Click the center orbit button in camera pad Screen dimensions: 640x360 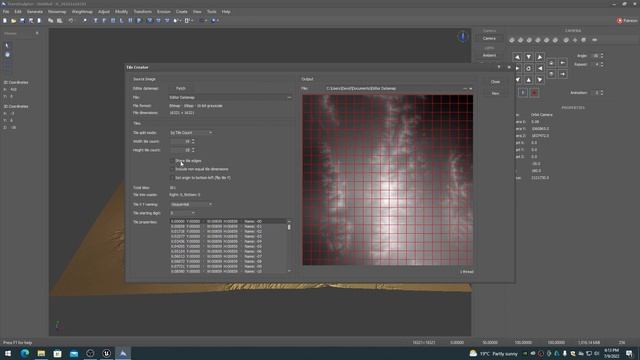coord(529,69)
